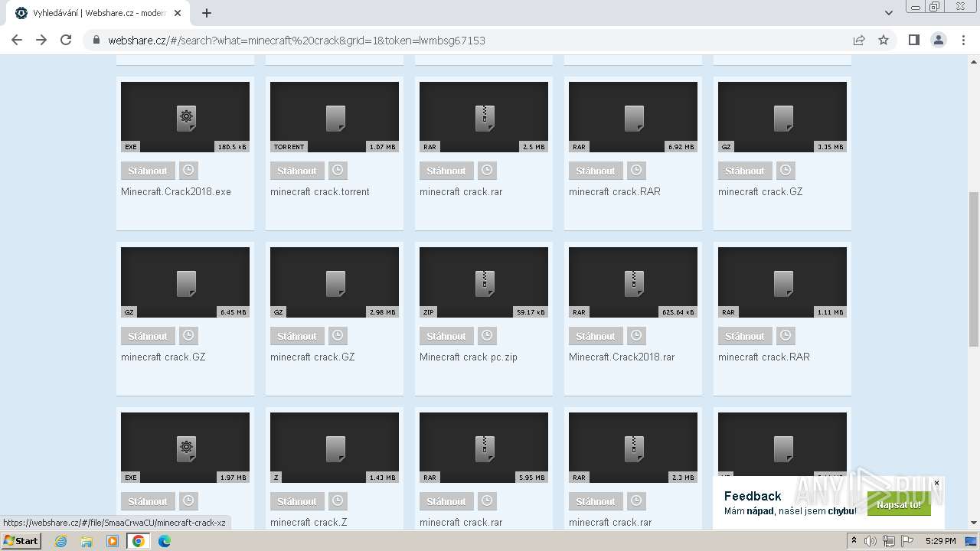Click the clock icon under minecraft crack.Z
Image resolution: width=980 pixels, height=551 pixels.
(x=338, y=501)
